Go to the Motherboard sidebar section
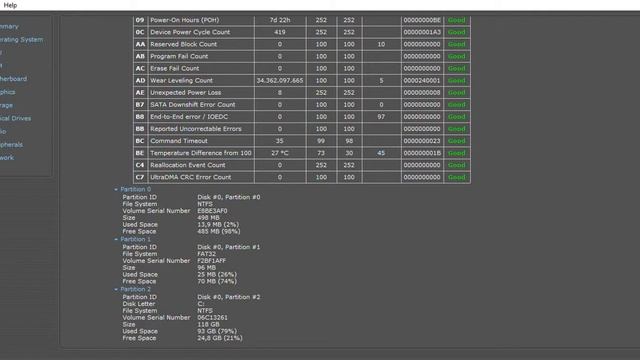Viewport: 640px width, 360px height. point(13,79)
